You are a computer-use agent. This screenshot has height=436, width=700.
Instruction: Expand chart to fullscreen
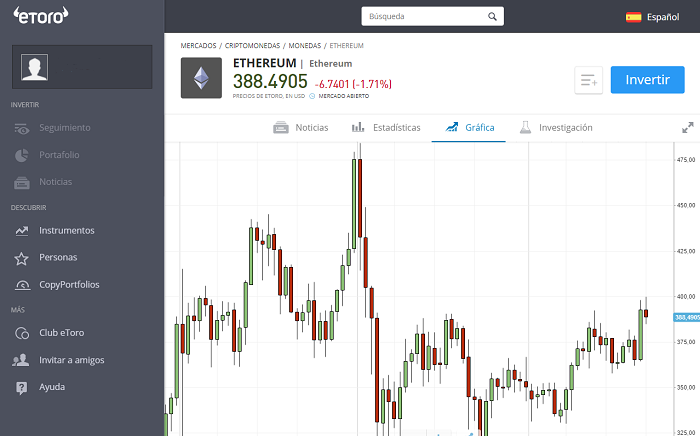click(x=688, y=128)
